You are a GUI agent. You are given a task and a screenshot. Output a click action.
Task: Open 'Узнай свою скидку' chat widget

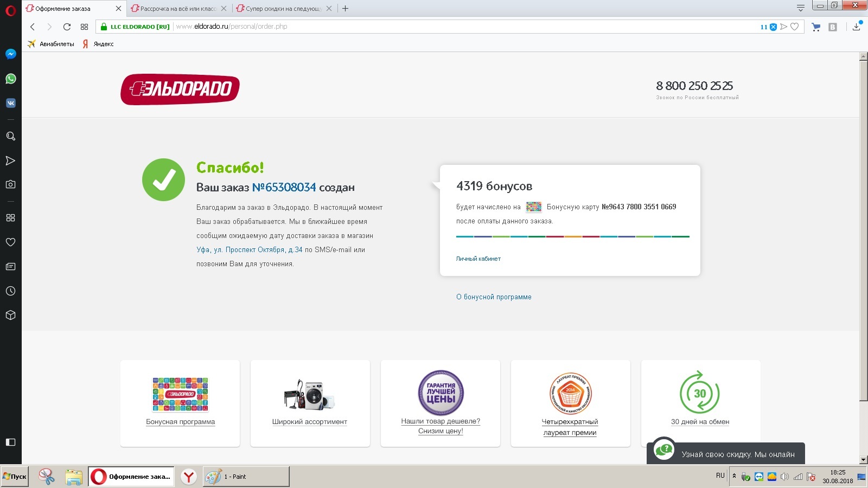(x=726, y=453)
